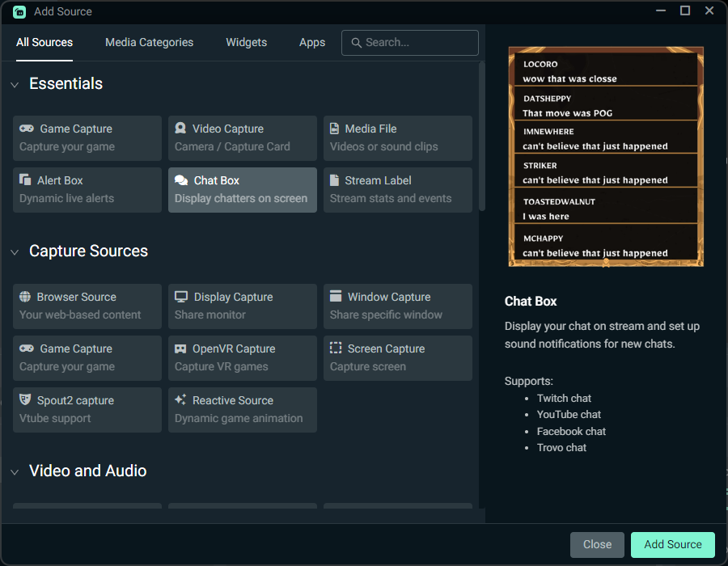Choose Spout2 capture for Vtube support
Screen dimensions: 728x566
pos(87,409)
